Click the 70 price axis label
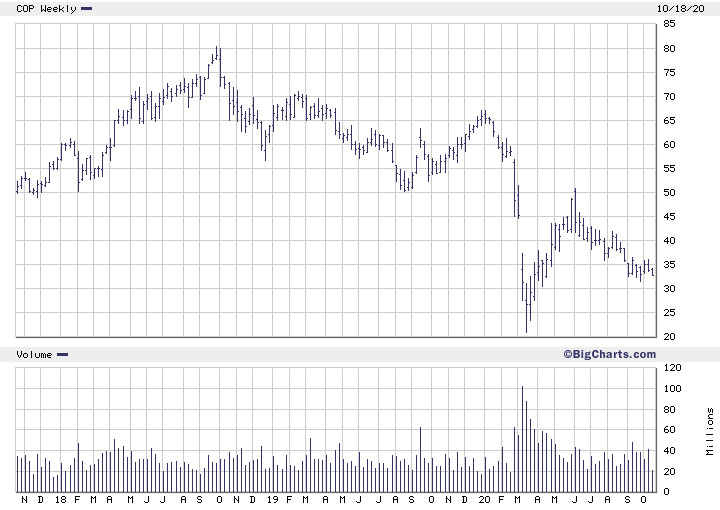 (x=669, y=96)
